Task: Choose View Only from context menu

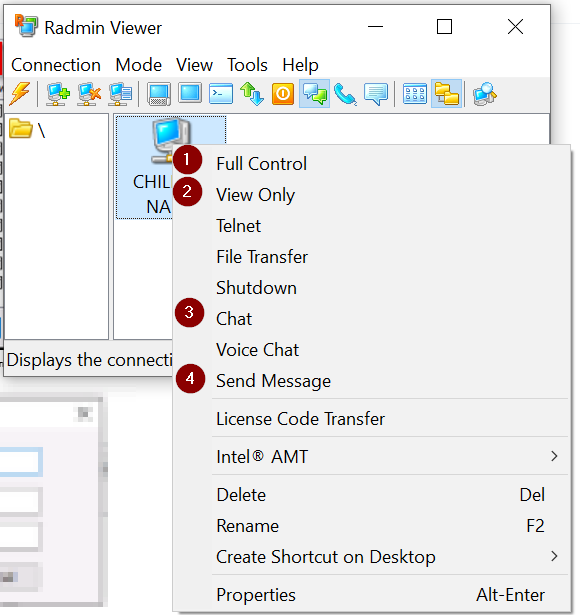Action: coord(371,195)
